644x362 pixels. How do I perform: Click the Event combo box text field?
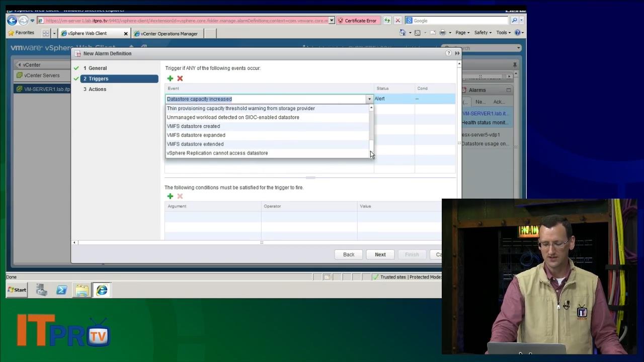point(266,99)
